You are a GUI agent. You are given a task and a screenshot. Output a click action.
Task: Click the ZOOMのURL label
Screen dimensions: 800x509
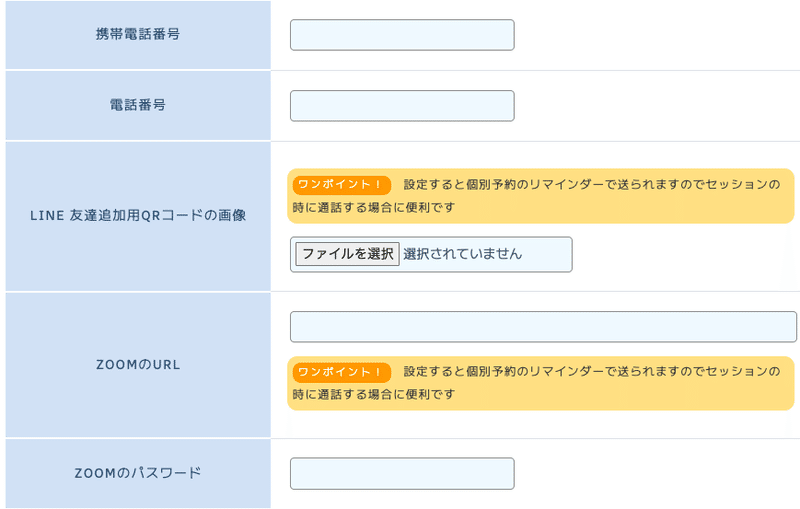tap(138, 365)
